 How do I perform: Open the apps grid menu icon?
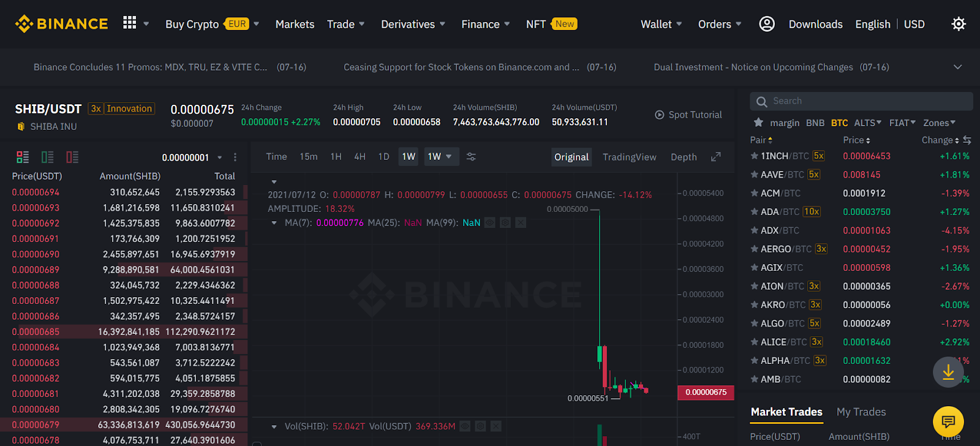point(129,23)
